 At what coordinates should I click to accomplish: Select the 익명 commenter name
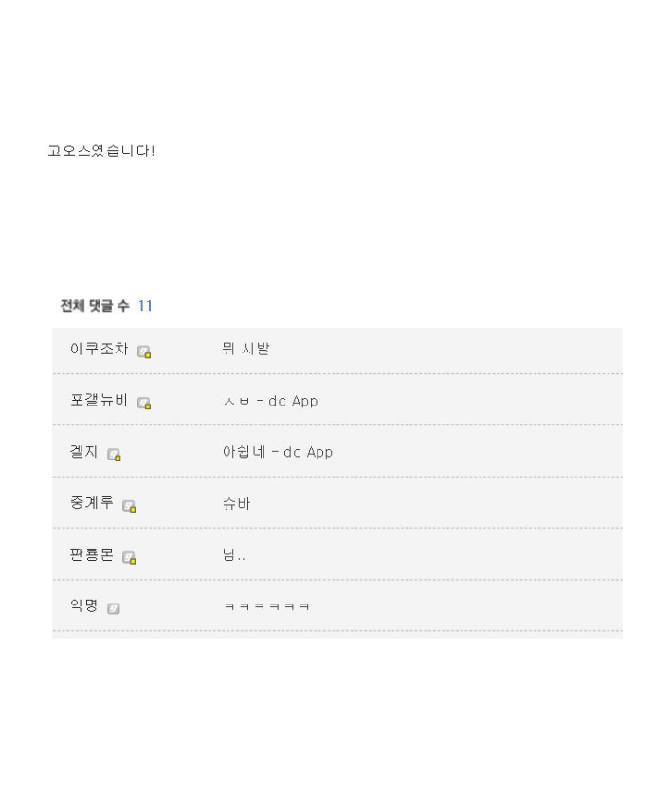coord(83,605)
